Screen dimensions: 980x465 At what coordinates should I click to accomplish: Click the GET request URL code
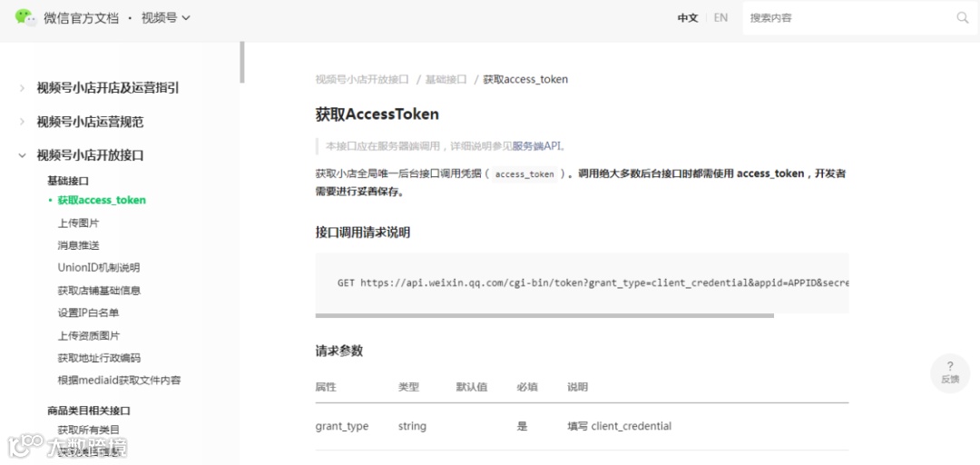tap(593, 282)
